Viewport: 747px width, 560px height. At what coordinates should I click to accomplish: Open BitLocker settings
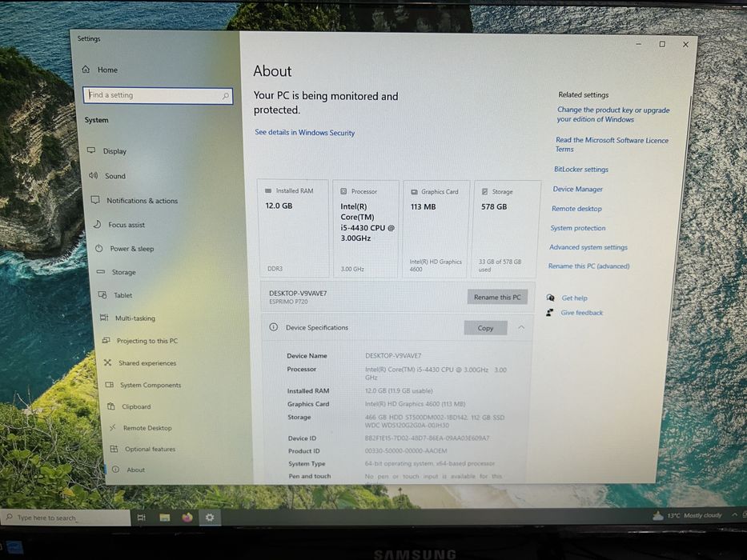[580, 169]
